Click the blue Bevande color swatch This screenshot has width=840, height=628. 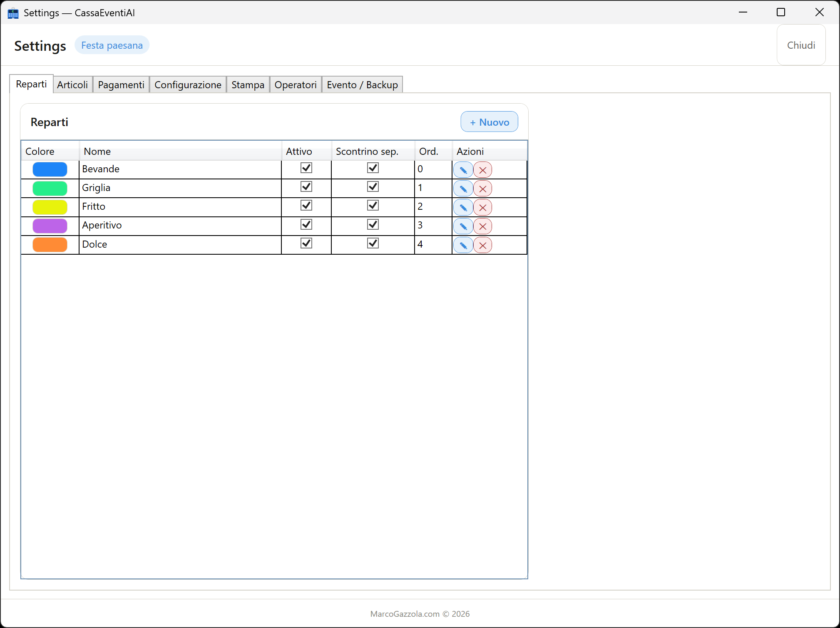50,169
